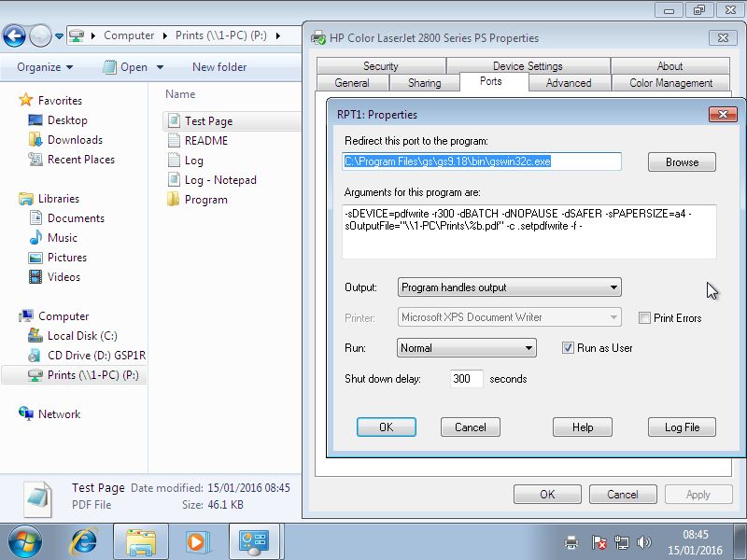This screenshot has height=560, width=747.
Task: Click the Computer breadcrumb in address bar
Action: pos(129,35)
